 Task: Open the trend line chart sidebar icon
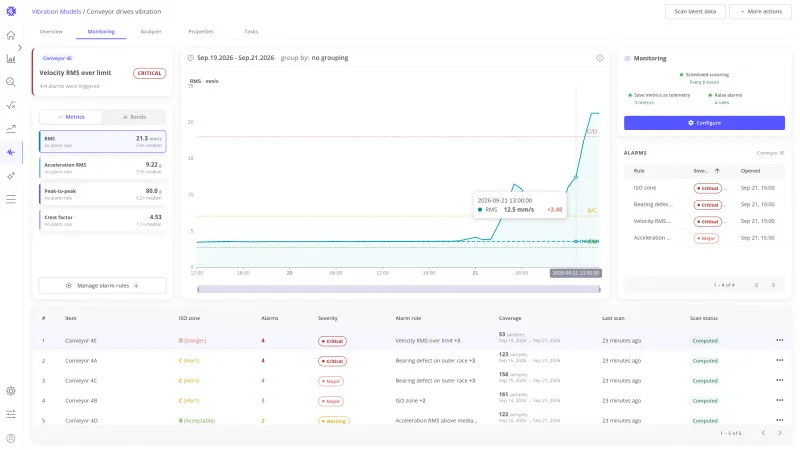11,129
